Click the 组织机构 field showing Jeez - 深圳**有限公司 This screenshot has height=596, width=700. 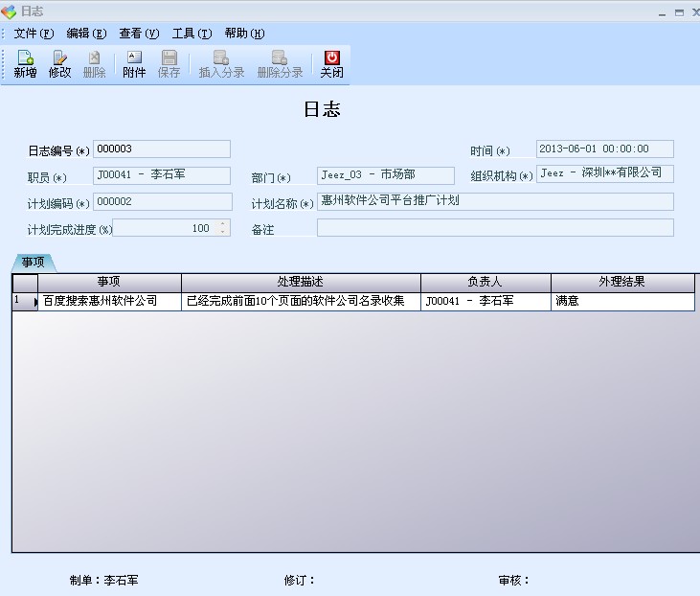click(605, 173)
